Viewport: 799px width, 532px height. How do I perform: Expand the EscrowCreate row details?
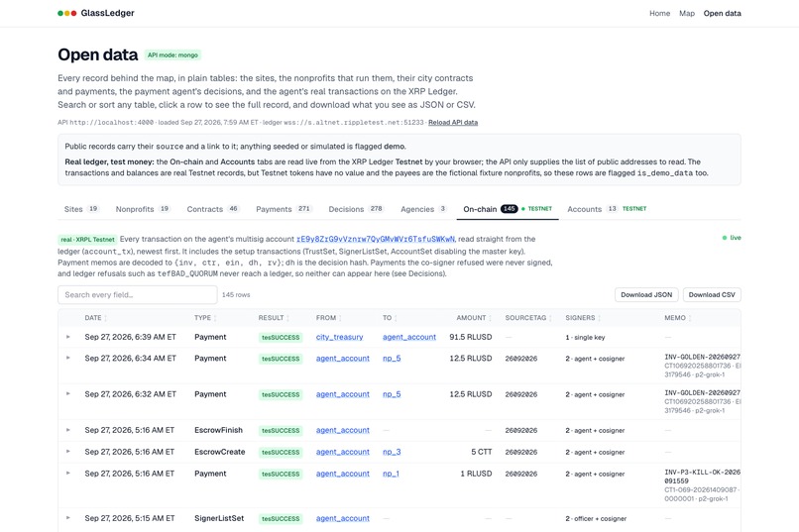click(x=67, y=452)
